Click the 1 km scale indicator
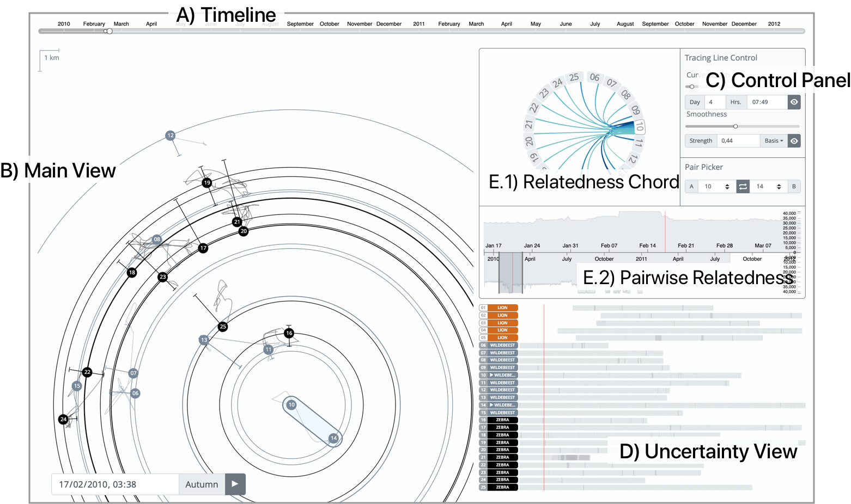 [50, 60]
